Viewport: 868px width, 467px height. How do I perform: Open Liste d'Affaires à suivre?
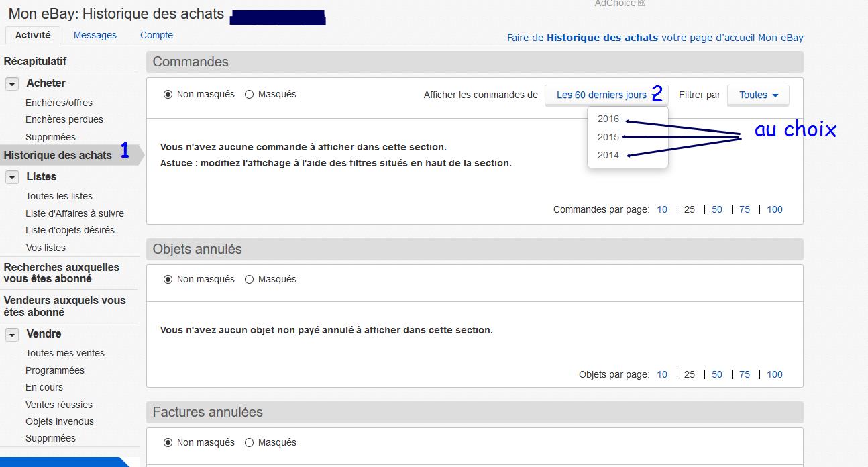(x=74, y=213)
